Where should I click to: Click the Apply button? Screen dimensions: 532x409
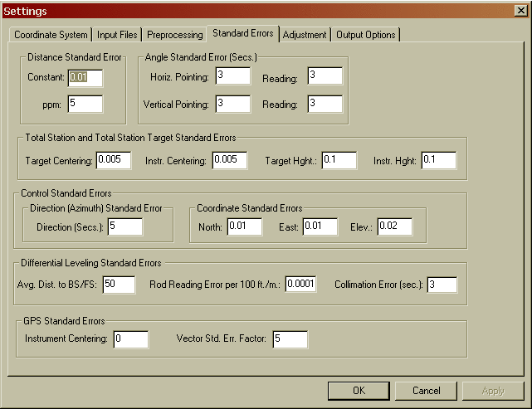[493, 391]
